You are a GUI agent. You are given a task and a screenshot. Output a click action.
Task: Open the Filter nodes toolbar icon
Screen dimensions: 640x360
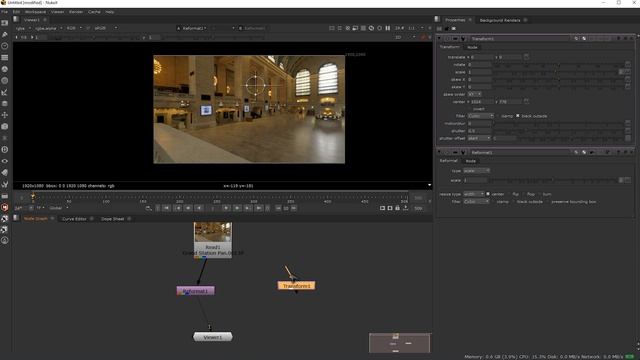(x=4, y=80)
